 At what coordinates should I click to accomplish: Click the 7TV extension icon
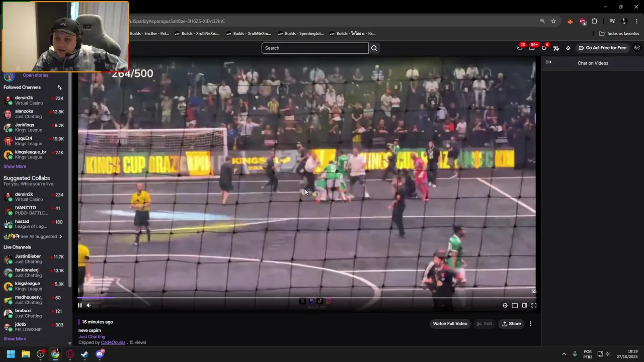[x=556, y=48]
